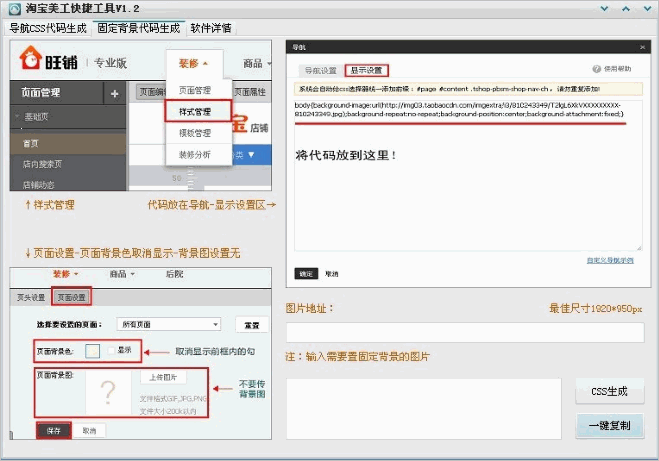This screenshot has height=461, width=659.
Task: Click 取消 next to the 保存 button
Action: click(89, 431)
